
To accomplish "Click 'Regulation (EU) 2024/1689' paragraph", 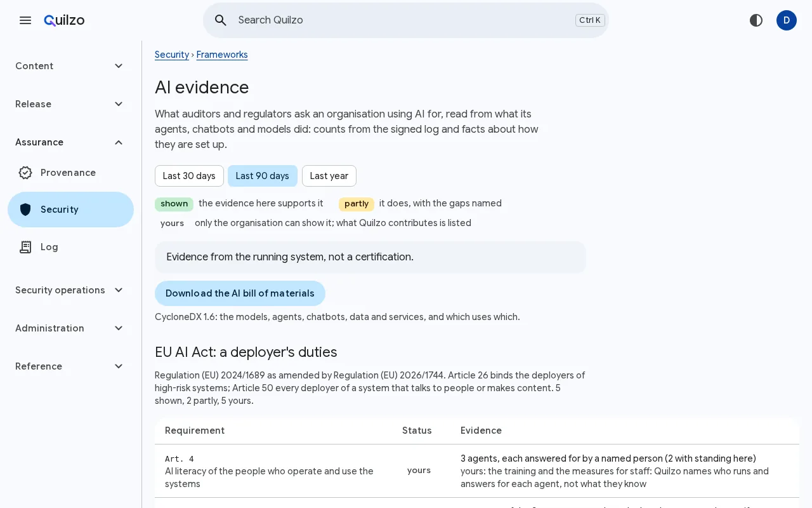I will [x=370, y=388].
